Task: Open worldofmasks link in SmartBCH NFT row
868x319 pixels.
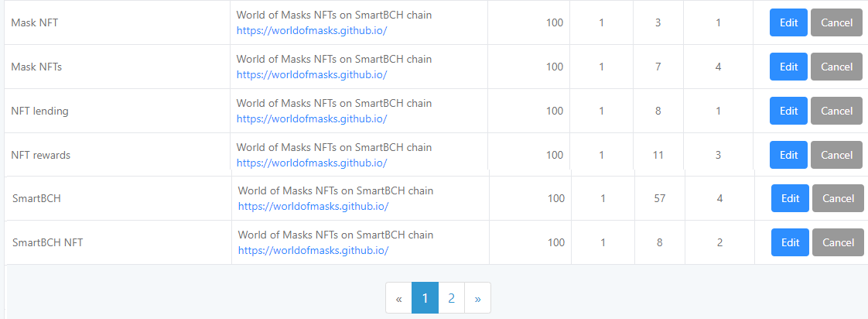Action: pos(313,250)
